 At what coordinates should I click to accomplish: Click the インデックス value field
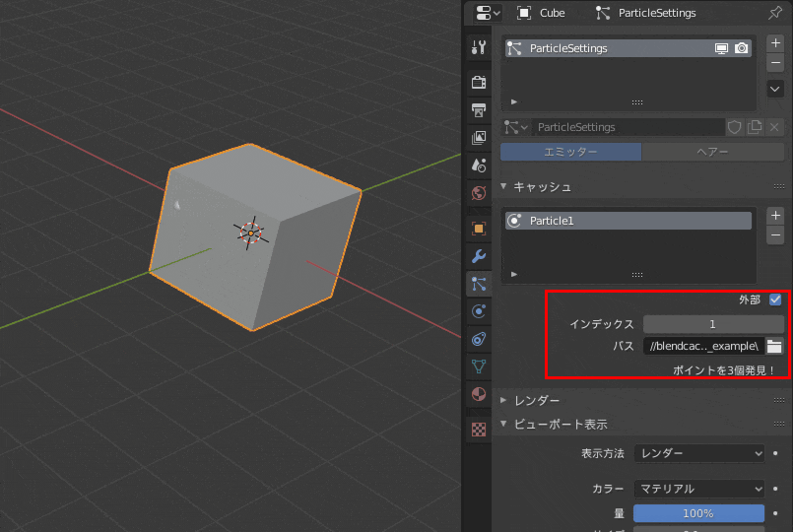[x=713, y=324]
